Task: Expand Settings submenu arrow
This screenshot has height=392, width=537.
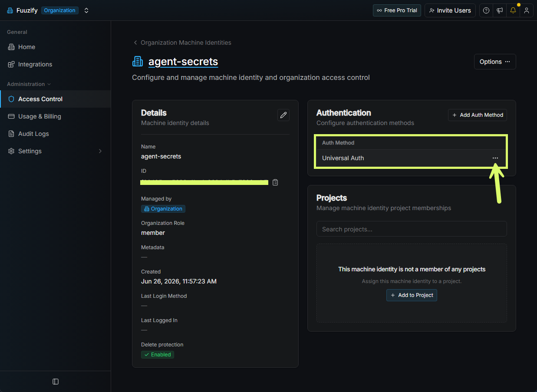Action: click(x=100, y=151)
